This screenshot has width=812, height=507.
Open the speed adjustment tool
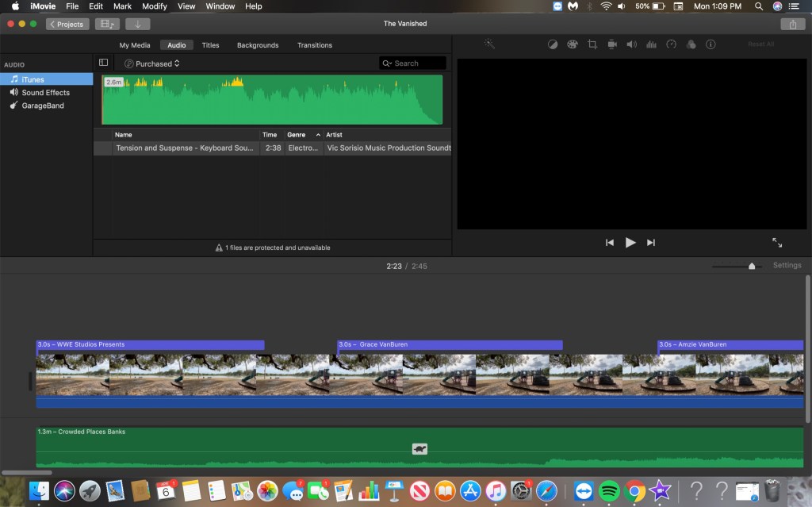point(672,44)
